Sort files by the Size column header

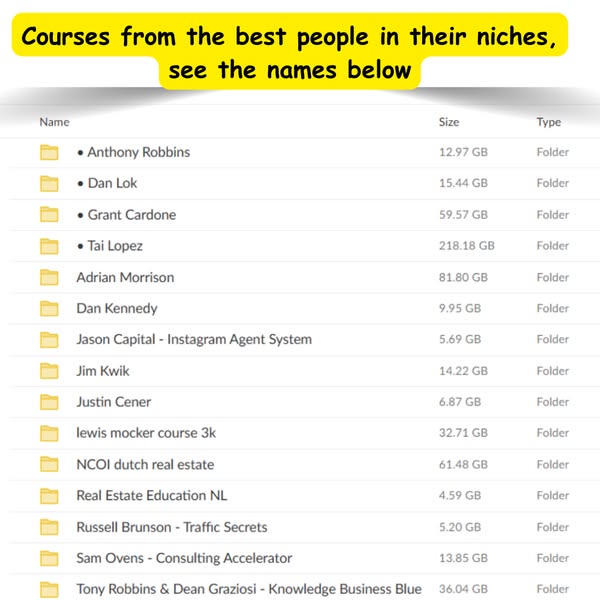[449, 122]
